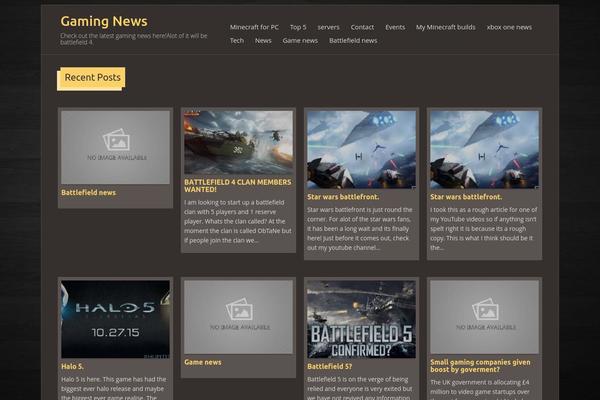
Task: Open Battlefield 4 Clan Members Wanted post
Action: point(238,186)
